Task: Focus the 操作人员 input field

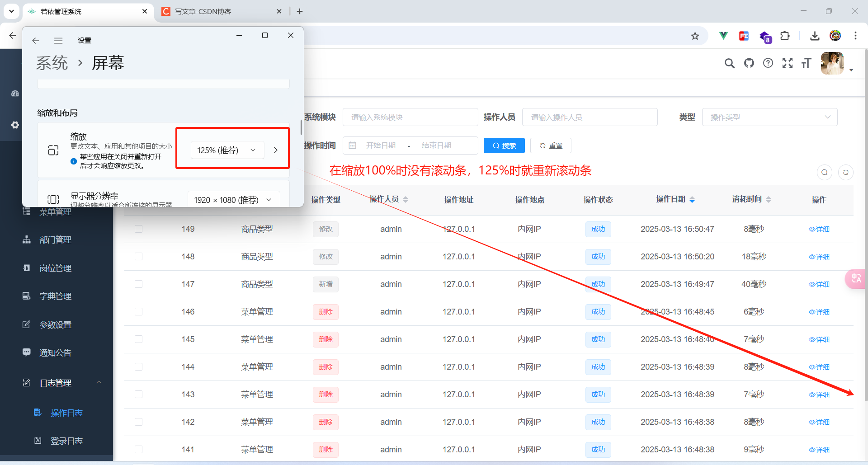Action: point(590,117)
